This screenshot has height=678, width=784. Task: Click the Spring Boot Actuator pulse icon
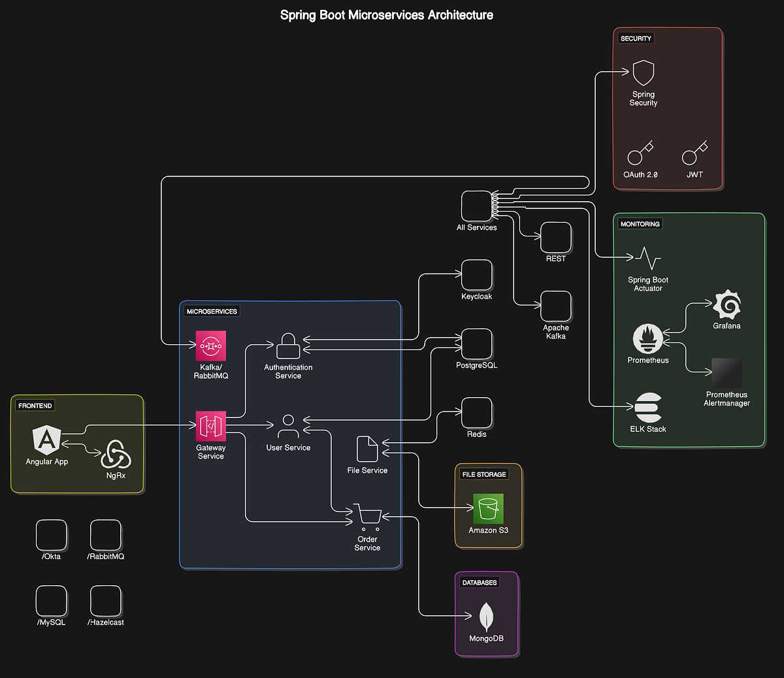[648, 258]
